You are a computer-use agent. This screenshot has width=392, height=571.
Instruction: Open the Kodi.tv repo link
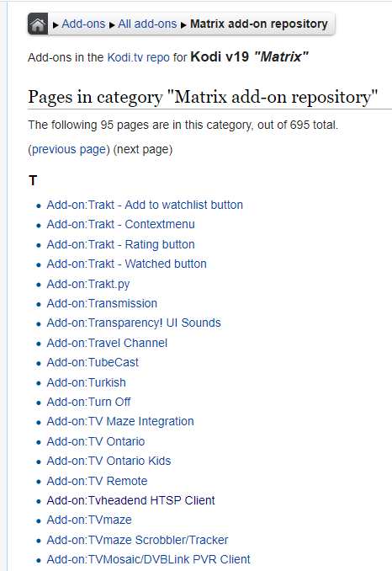pos(139,57)
